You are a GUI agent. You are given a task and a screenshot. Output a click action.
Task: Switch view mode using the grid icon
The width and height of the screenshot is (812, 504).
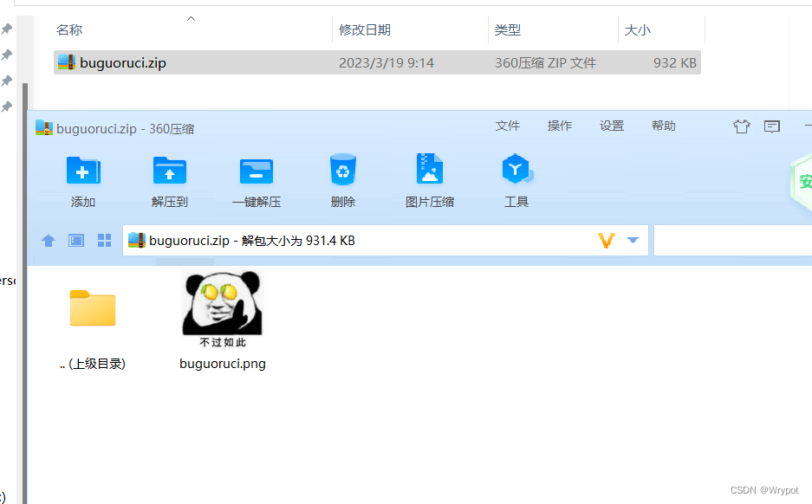(x=104, y=240)
